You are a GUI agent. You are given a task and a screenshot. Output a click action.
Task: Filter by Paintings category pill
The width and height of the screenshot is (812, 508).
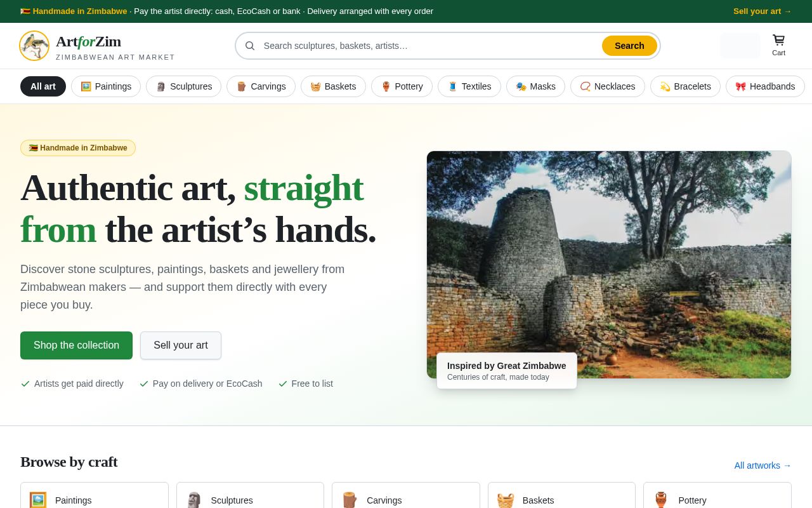(x=106, y=86)
